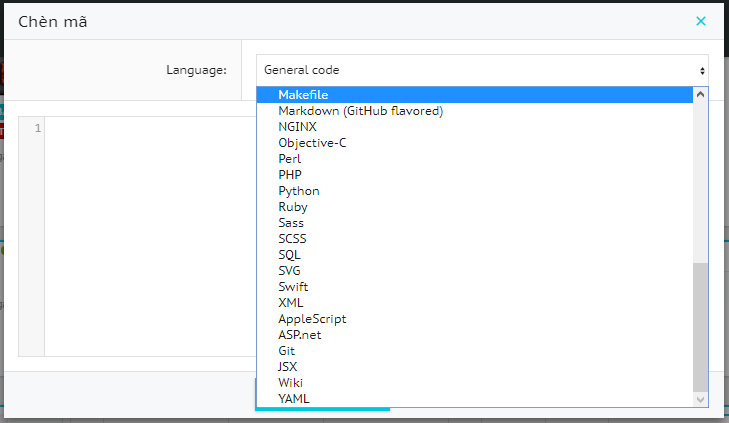729x423 pixels.
Task: Select Perl language option
Action: (290, 159)
